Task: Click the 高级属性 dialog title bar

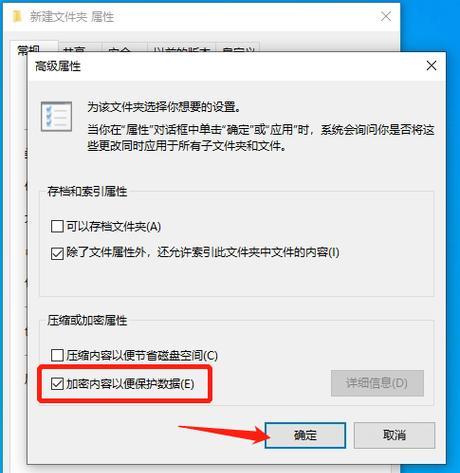Action: [227, 66]
